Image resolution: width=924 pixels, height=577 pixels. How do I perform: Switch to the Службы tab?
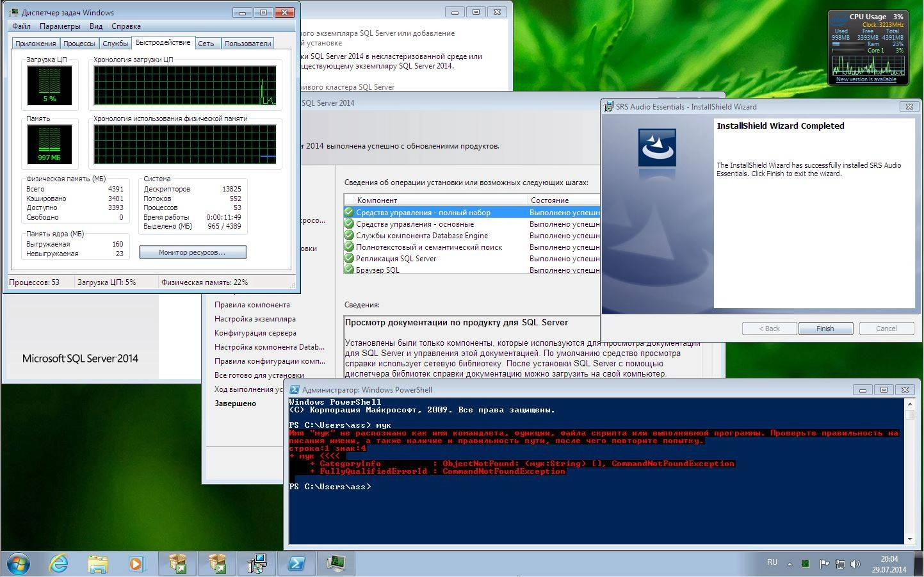pyautogui.click(x=115, y=44)
